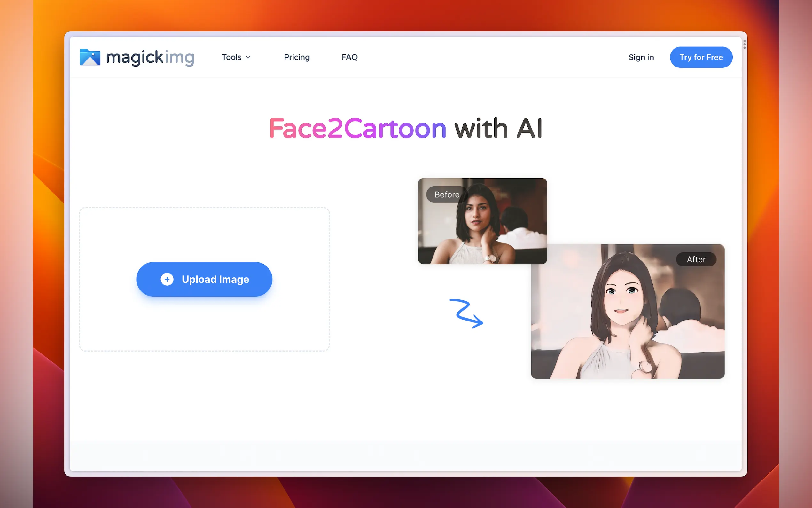Click the blue squiggly arrow icon
812x508 pixels.
pyautogui.click(x=466, y=313)
